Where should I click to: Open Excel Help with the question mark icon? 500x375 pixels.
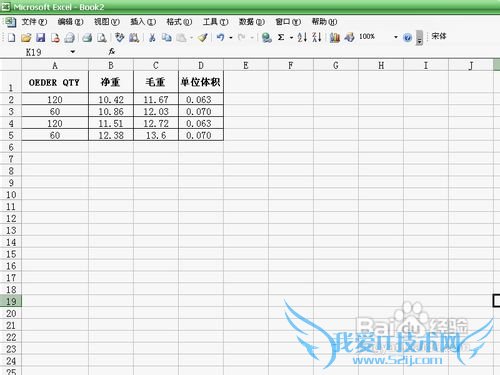pyautogui.click(x=407, y=37)
